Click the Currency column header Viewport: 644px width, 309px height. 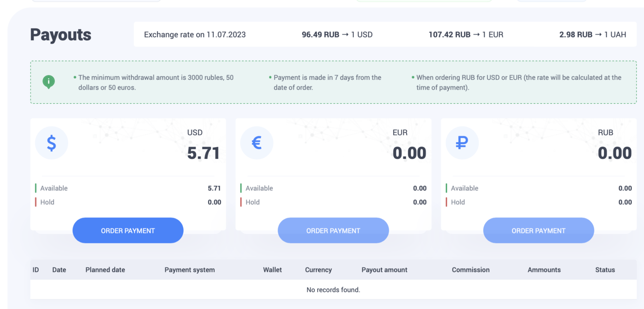pos(318,270)
